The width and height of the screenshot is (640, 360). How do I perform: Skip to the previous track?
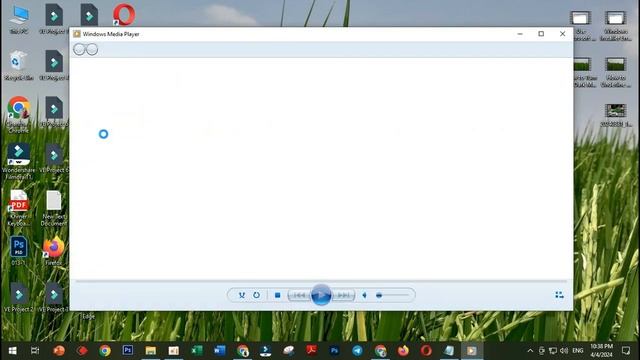click(299, 295)
